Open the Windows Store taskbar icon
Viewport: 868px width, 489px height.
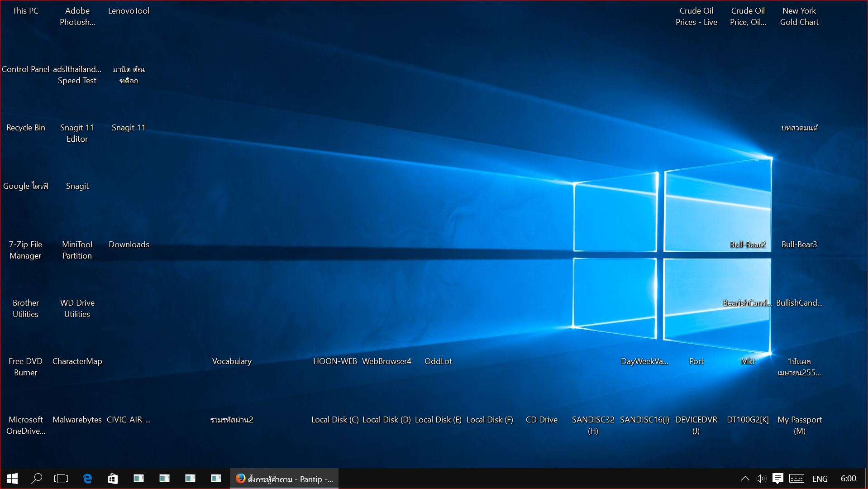[113, 479]
